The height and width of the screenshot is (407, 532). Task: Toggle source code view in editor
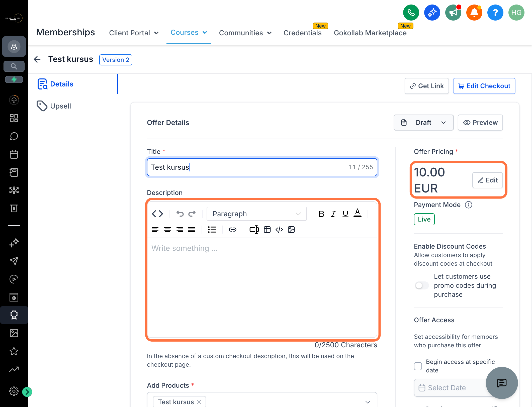(x=157, y=214)
